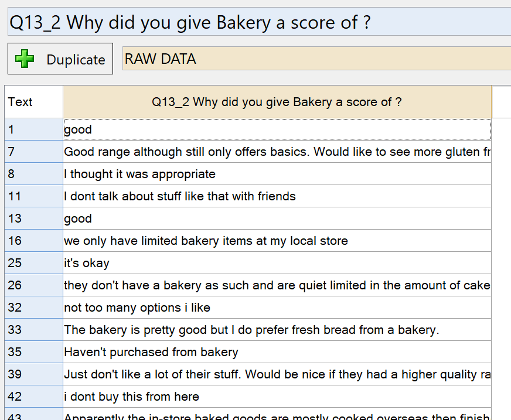Click cell "Haven't purchased from bakery"
511x420 pixels.
pos(277,352)
